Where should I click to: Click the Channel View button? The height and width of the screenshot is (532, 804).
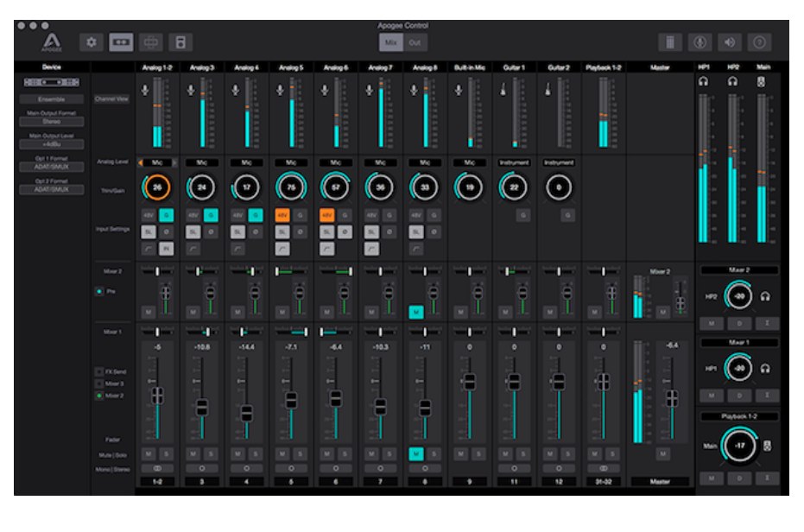click(x=111, y=99)
